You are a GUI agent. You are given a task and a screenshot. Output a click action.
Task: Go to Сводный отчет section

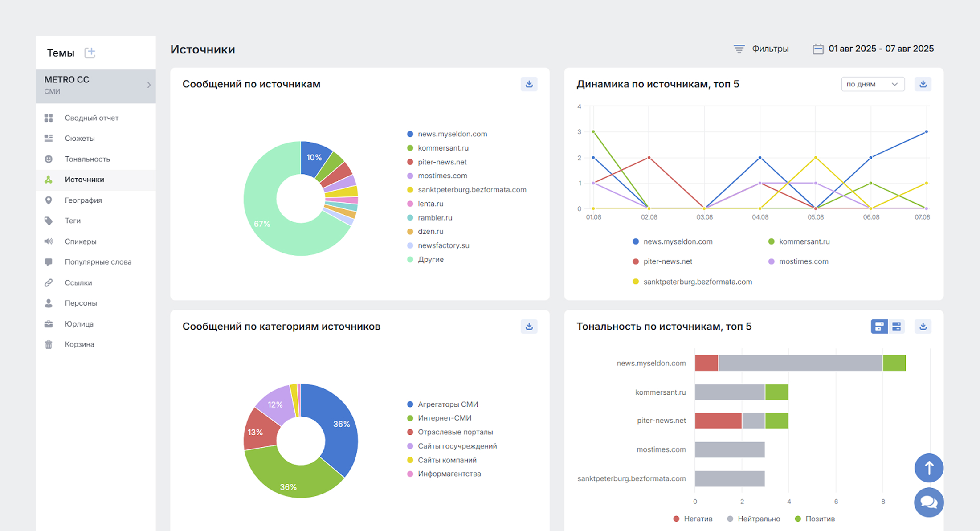click(91, 118)
